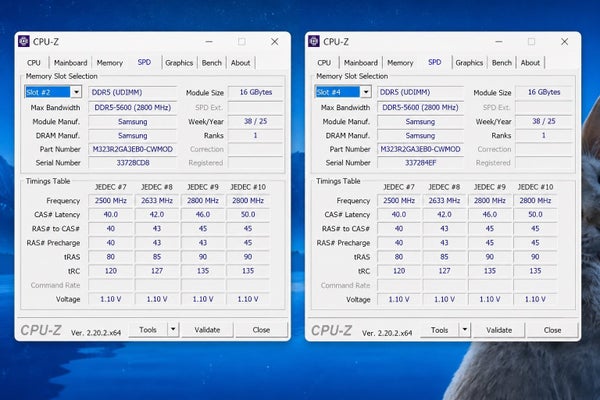The height and width of the screenshot is (400, 600).
Task: Minimize the right CPU-Z window
Action: click(499, 41)
